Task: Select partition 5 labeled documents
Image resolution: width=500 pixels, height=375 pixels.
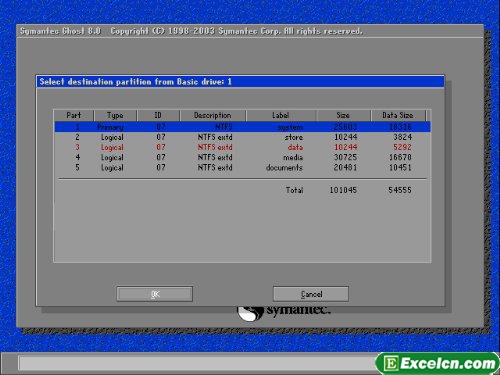Action: click(242, 167)
